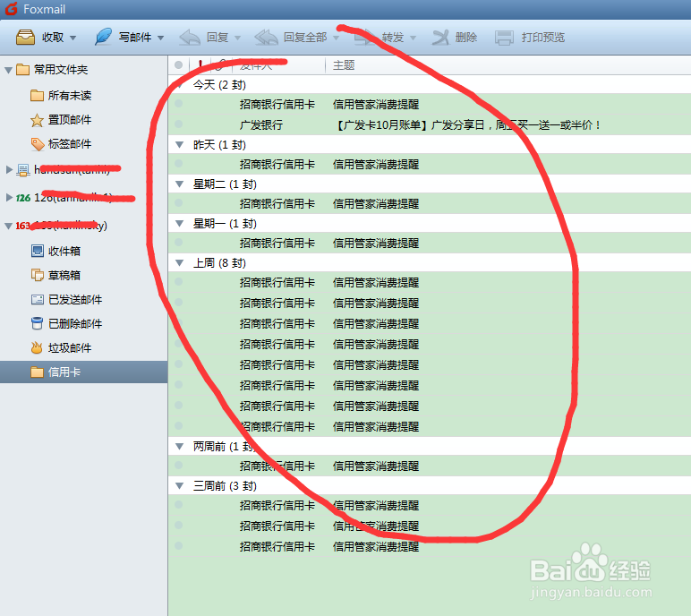Viewport: 691px width, 616px height.
Task: Open the 信用管家消费提醒 email under 昨天
Action: (x=376, y=165)
